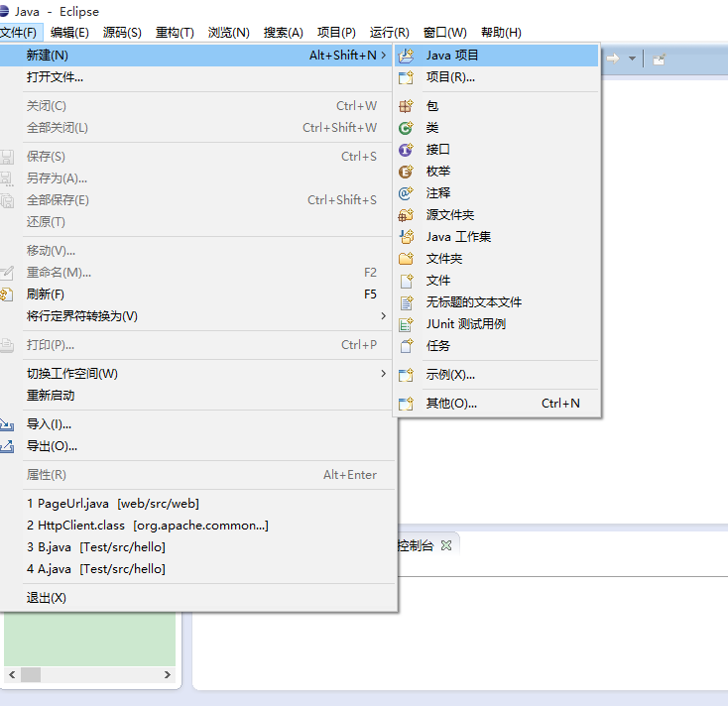Screen dimensions: 728x706
Task: Click the horizontal scrollbar thumb
Action: pyautogui.click(x=31, y=675)
